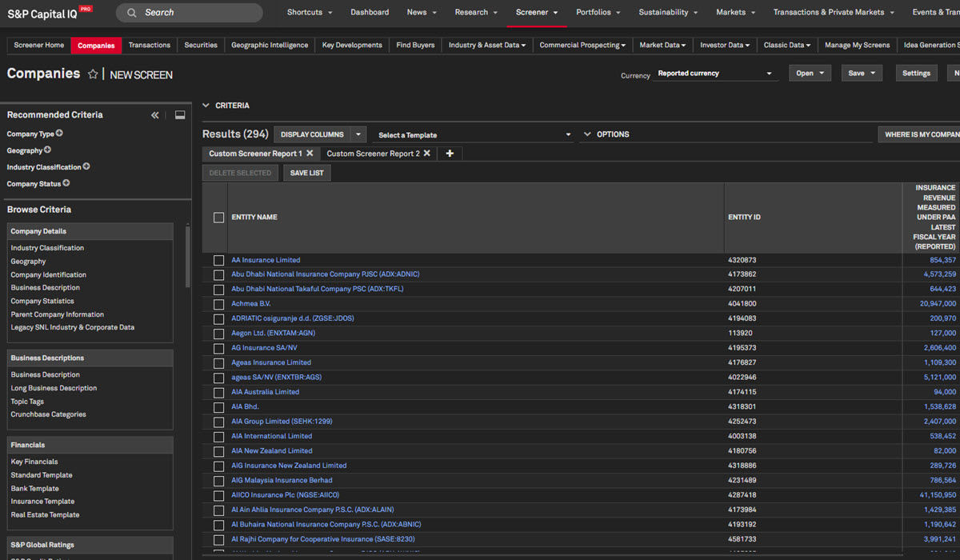Open Al Rajhi Company for Cooperative Insurance

point(323,539)
